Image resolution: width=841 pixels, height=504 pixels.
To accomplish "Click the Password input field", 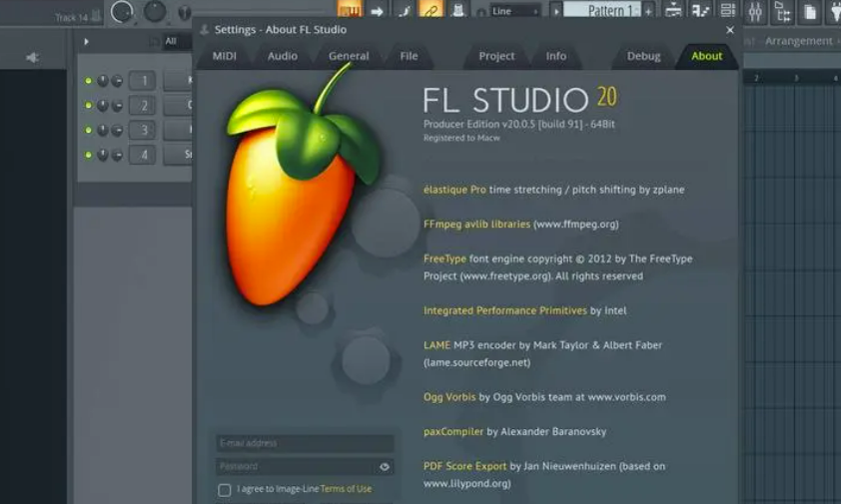I will pyautogui.click(x=305, y=466).
